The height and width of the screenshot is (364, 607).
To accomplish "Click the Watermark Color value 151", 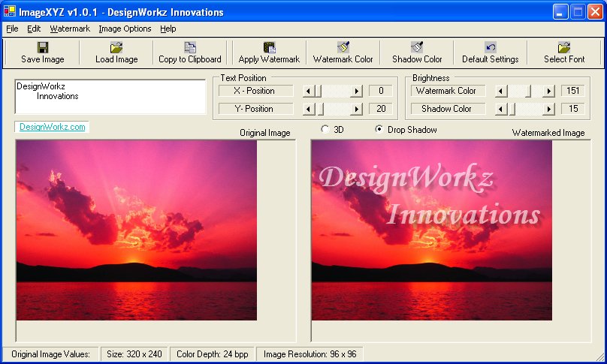I will pos(572,91).
